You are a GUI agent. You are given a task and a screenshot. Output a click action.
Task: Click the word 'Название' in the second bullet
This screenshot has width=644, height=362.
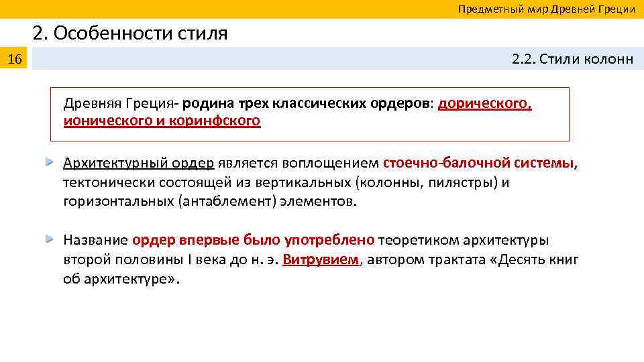point(96,240)
